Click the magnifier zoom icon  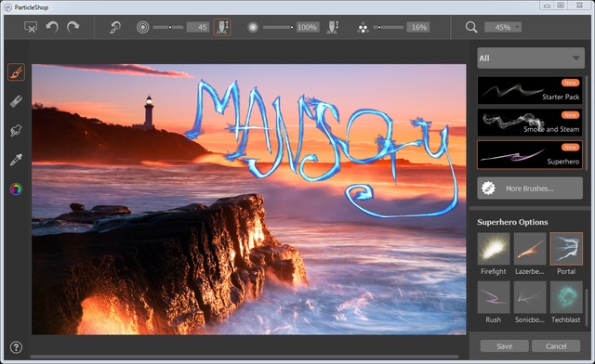471,27
